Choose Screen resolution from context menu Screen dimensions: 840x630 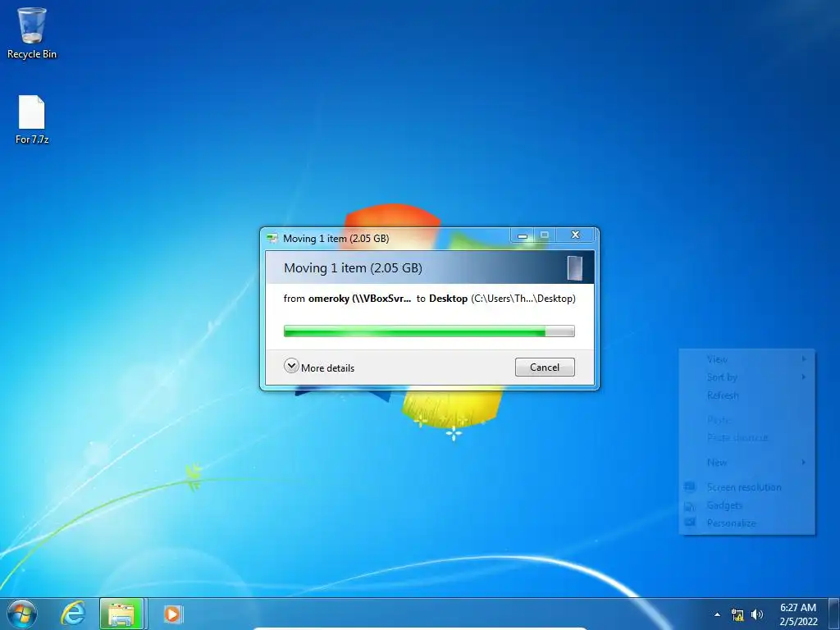pos(746,487)
